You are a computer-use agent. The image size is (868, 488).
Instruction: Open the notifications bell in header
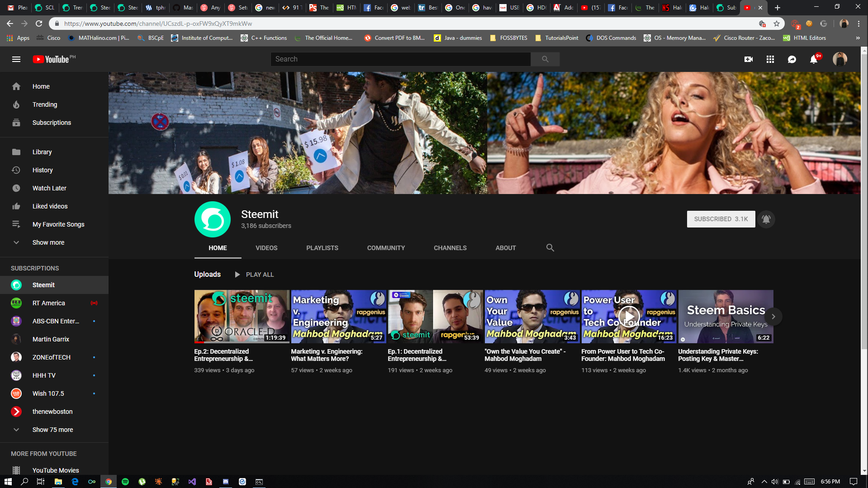pyautogui.click(x=814, y=59)
